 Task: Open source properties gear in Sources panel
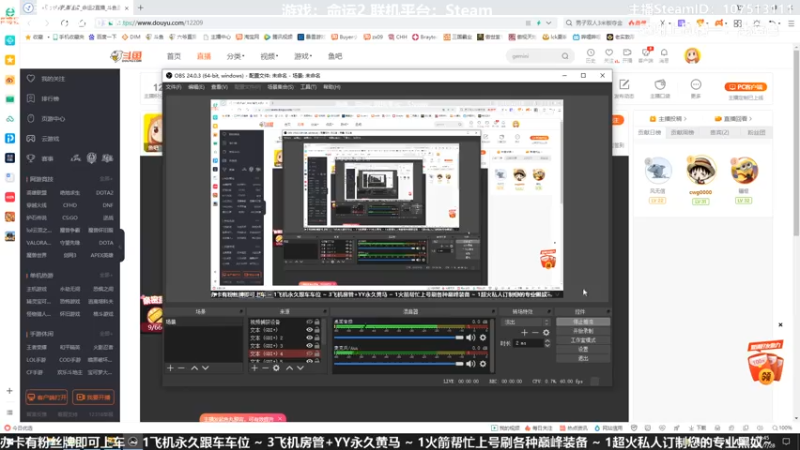pyautogui.click(x=276, y=368)
